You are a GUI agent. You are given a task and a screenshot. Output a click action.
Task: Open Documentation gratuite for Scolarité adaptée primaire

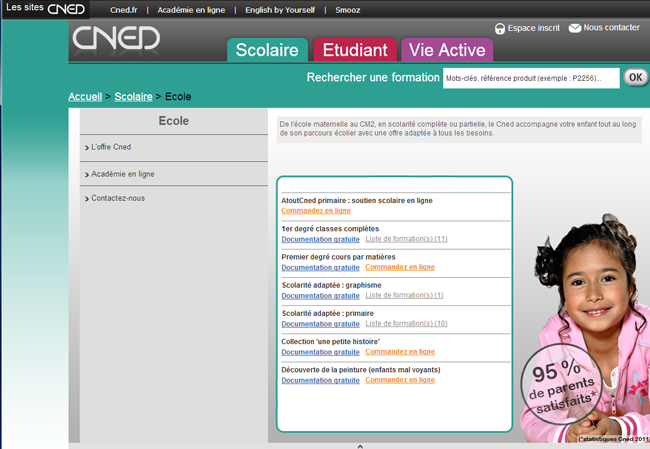320,324
